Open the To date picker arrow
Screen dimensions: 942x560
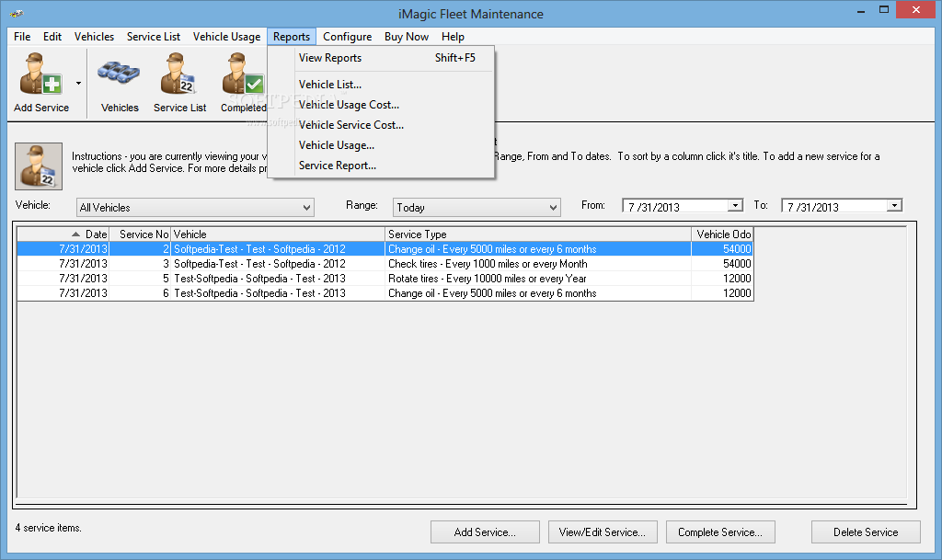(x=894, y=206)
